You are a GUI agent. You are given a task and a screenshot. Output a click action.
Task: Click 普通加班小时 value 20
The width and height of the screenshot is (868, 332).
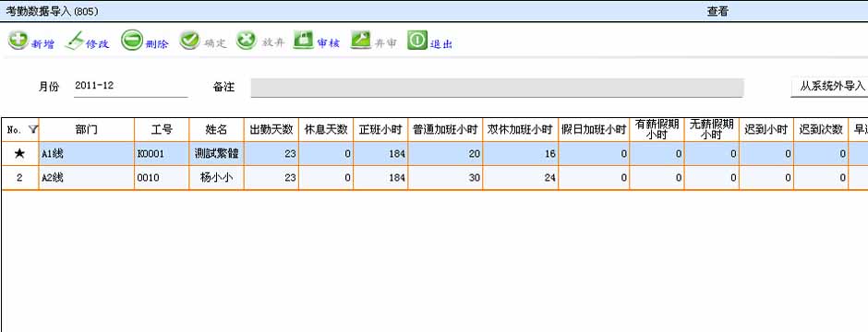(x=445, y=154)
